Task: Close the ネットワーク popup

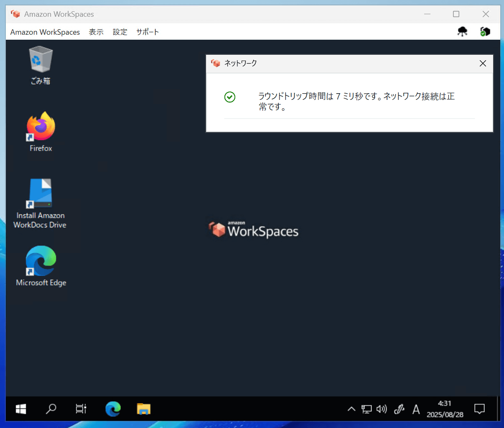Action: coord(483,64)
